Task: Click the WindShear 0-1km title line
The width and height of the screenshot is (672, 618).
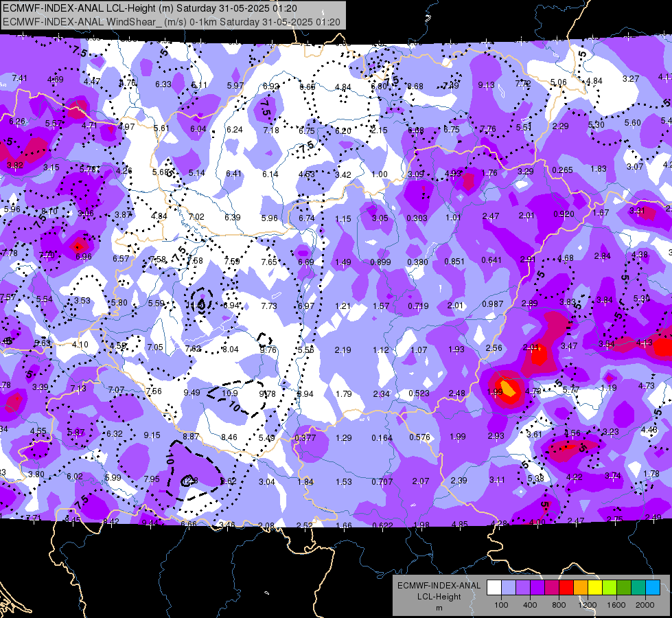Action: pyautogui.click(x=172, y=22)
